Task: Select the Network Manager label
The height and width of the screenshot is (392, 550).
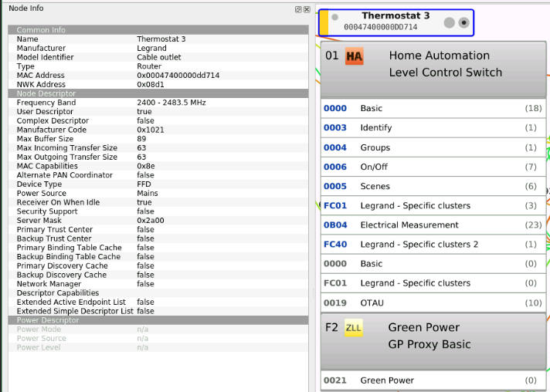Action: tap(49, 284)
